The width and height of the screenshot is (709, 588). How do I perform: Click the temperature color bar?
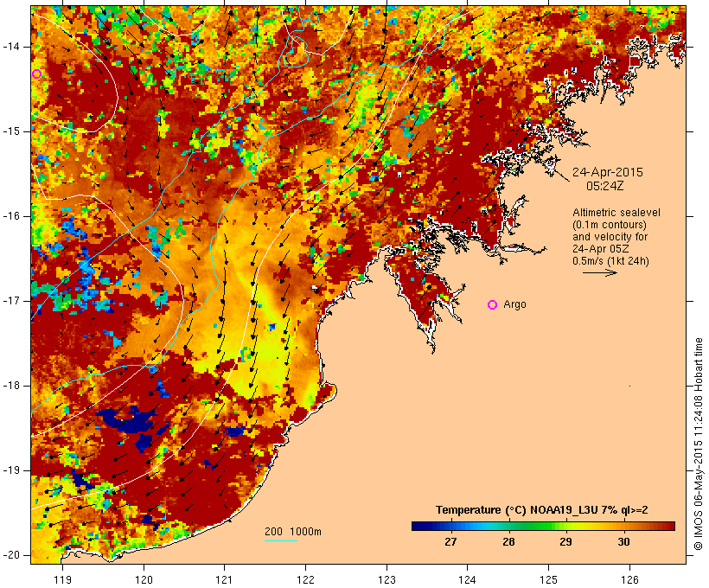543,526
